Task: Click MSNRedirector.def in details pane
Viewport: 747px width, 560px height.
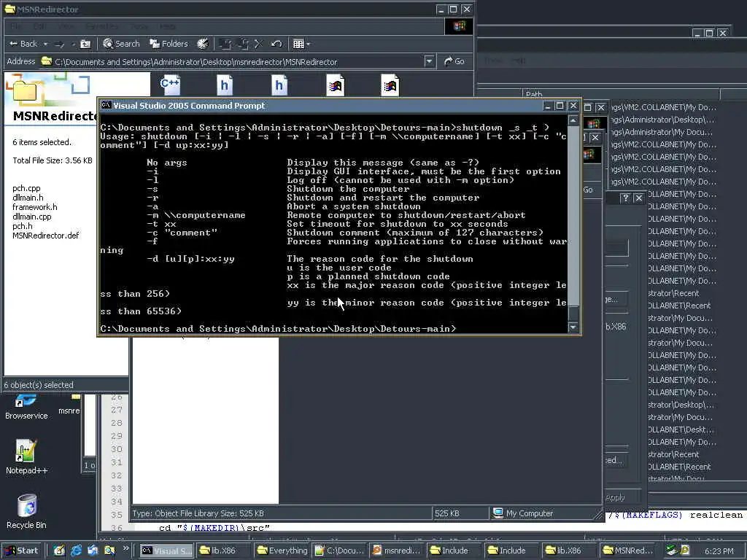Action: pyautogui.click(x=46, y=236)
